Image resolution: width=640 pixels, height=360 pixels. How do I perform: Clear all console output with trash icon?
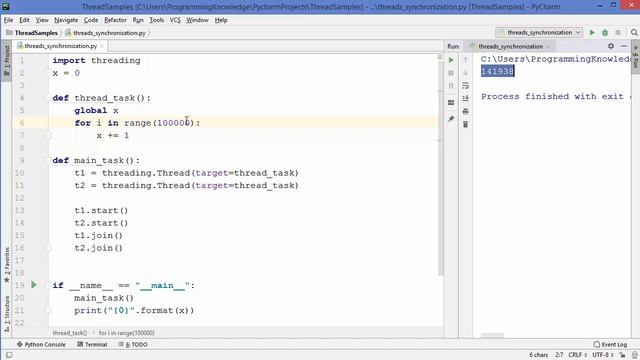(x=465, y=124)
